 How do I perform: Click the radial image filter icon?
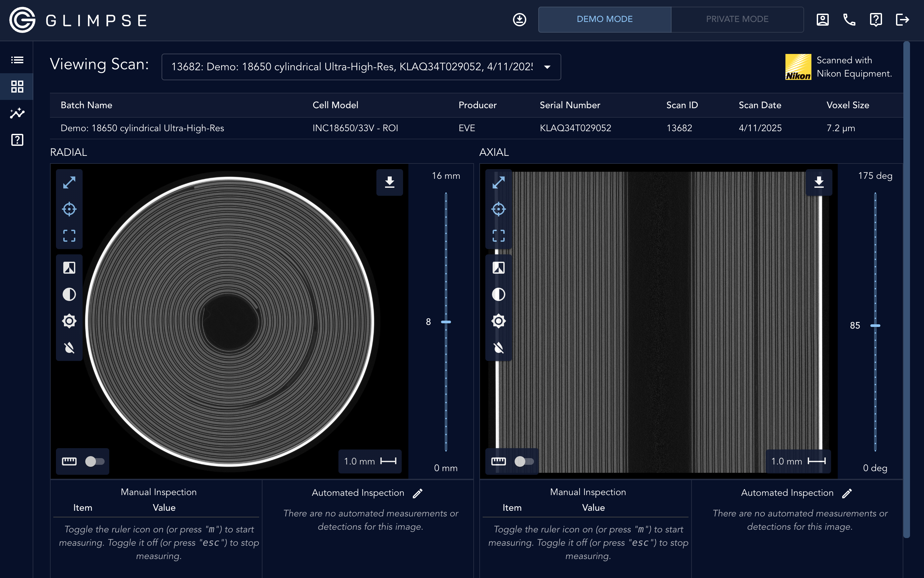coord(69,268)
